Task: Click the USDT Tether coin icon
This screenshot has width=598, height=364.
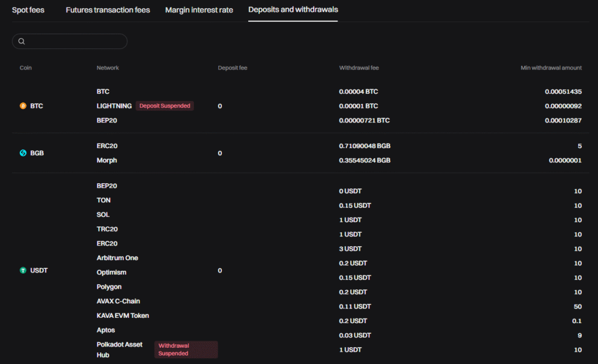Action: point(22,270)
